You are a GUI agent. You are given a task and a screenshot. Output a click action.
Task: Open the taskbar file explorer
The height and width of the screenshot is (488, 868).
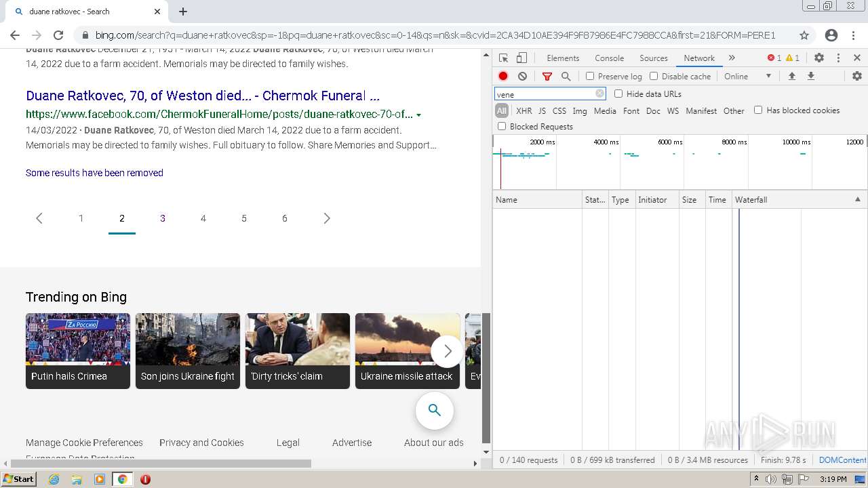(77, 479)
